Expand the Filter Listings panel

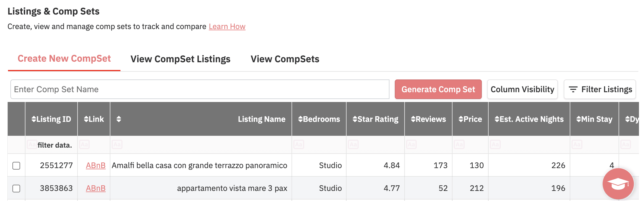(x=600, y=89)
